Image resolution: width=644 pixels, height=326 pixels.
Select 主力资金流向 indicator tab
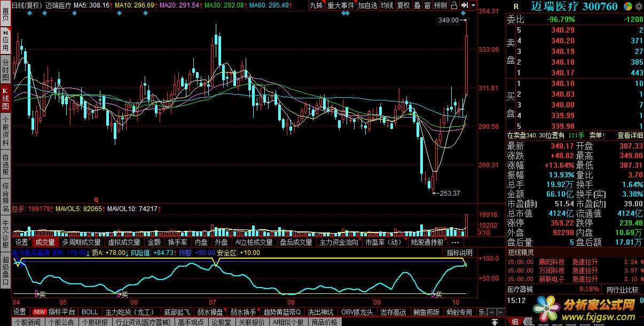(x=339, y=242)
